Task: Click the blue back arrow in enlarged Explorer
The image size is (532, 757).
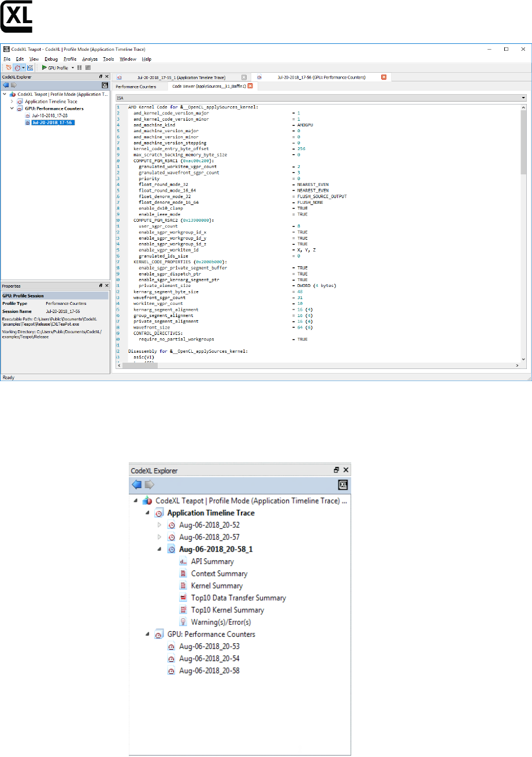Action: (137, 484)
